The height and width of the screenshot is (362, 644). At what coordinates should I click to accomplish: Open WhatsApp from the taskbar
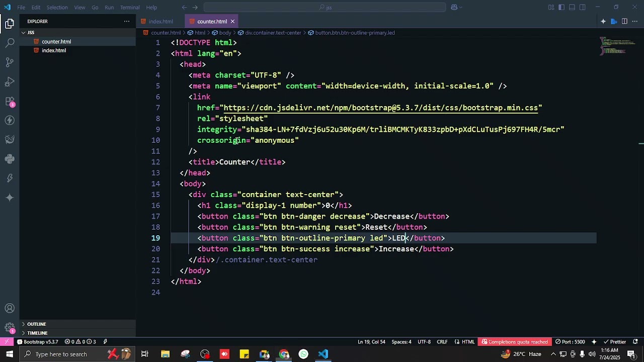pyautogui.click(x=303, y=354)
